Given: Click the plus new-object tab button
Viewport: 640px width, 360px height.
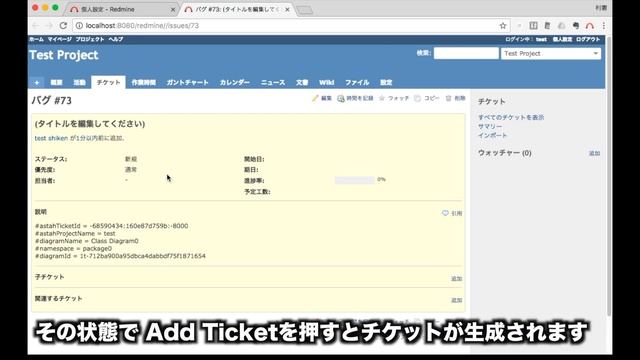Looking at the screenshot, I should (x=37, y=82).
